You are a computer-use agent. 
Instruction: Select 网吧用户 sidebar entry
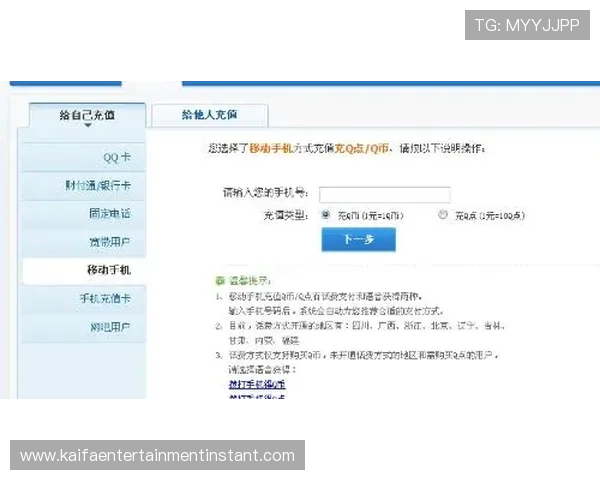(x=83, y=327)
